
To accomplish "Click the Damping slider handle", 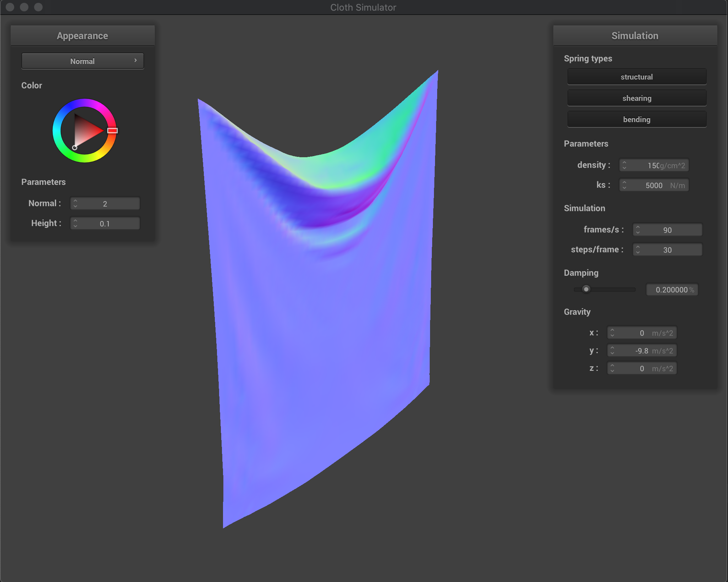I will point(586,289).
